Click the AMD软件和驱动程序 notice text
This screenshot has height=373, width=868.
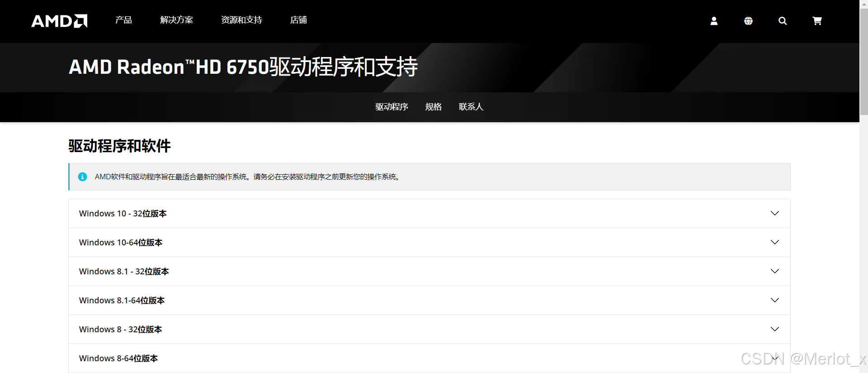point(248,177)
